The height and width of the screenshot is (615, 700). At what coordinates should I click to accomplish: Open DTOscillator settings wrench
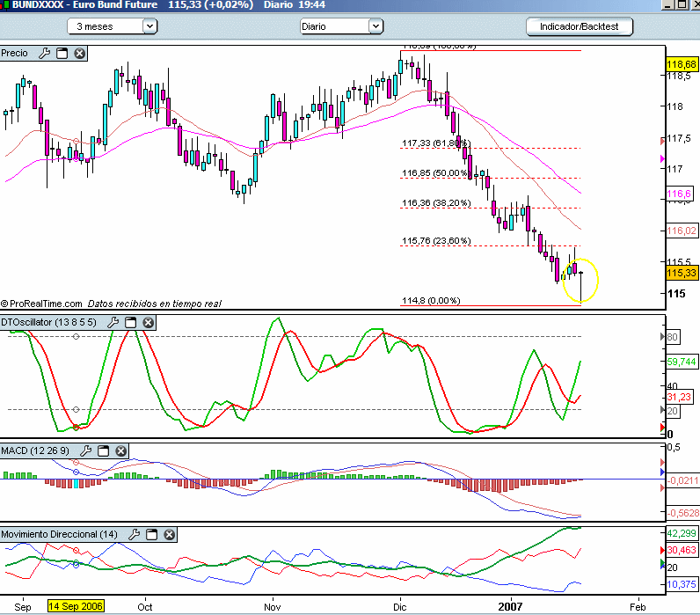113,323
